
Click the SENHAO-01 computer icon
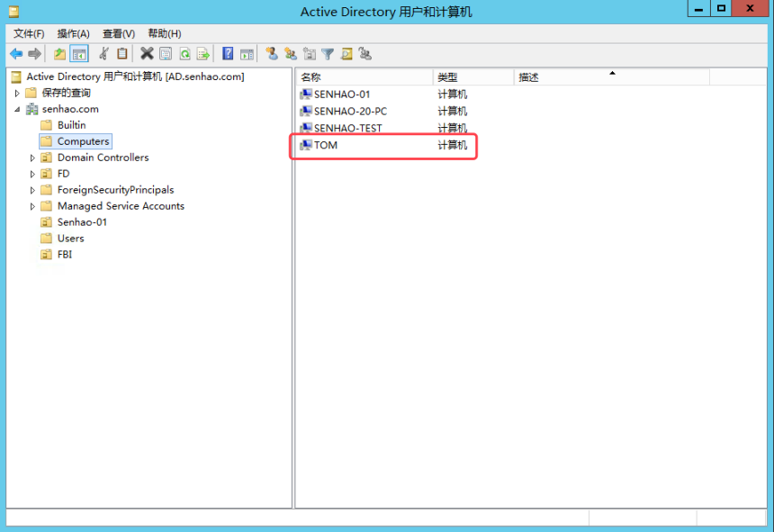pyautogui.click(x=306, y=94)
